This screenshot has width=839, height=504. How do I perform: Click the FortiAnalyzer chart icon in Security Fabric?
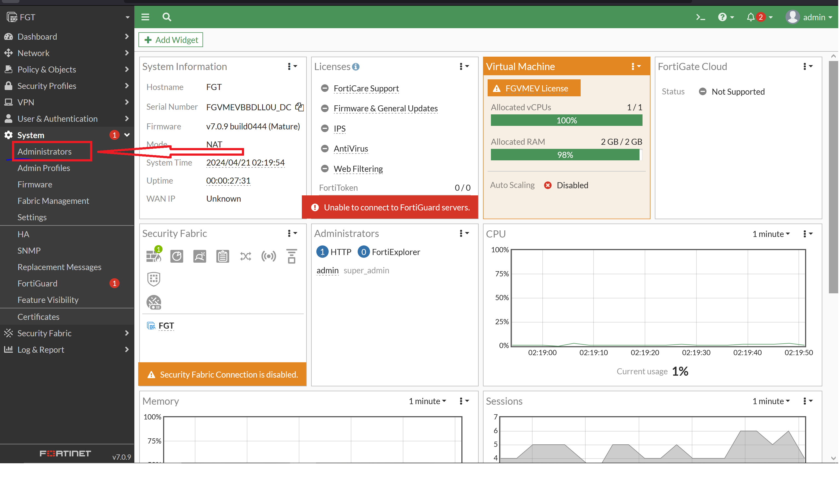coord(177,256)
